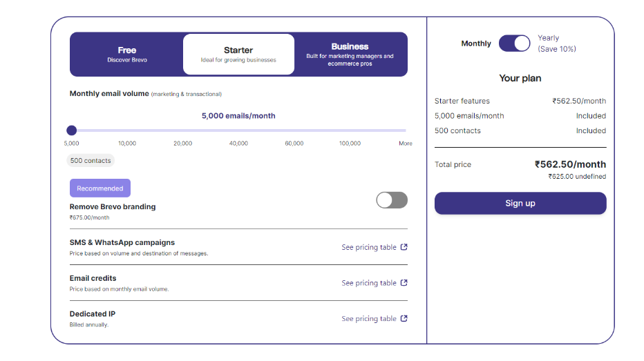
Task: Click the Monthly billing label
Action: pos(476,43)
